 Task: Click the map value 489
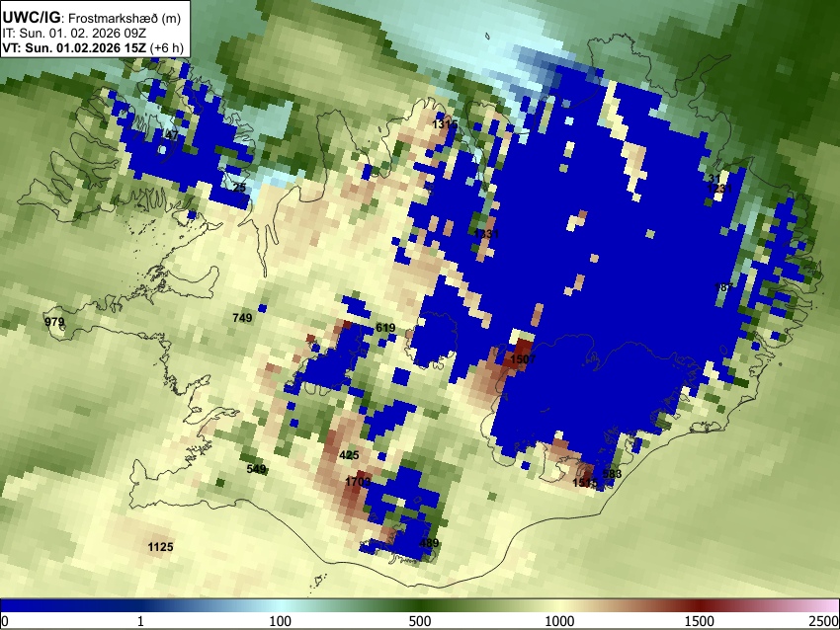[429, 543]
